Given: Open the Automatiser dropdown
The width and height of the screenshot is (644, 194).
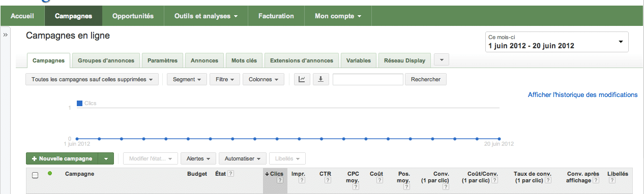Looking at the screenshot, I should pyautogui.click(x=243, y=158).
